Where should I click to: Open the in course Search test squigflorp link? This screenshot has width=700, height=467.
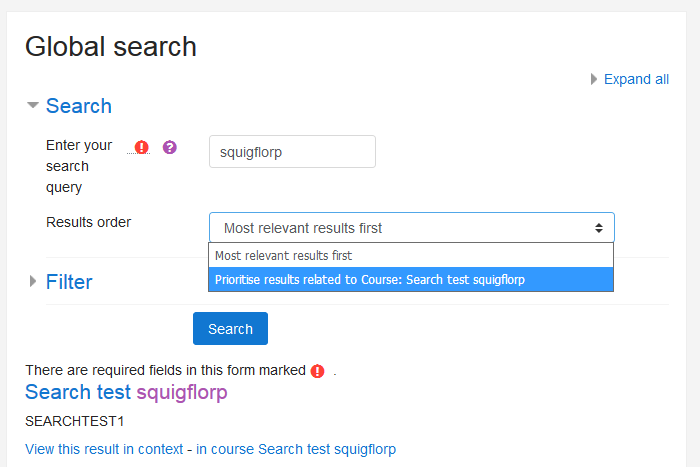(296, 449)
